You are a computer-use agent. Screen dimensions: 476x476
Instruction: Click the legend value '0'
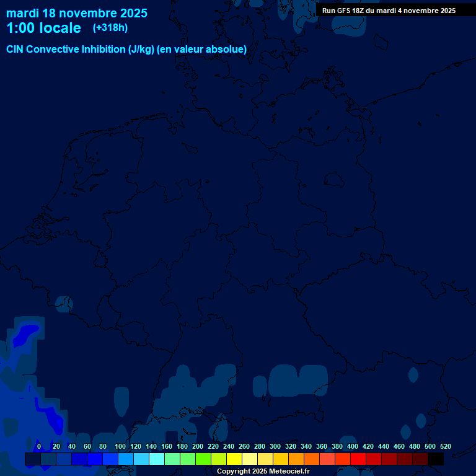tap(39, 446)
